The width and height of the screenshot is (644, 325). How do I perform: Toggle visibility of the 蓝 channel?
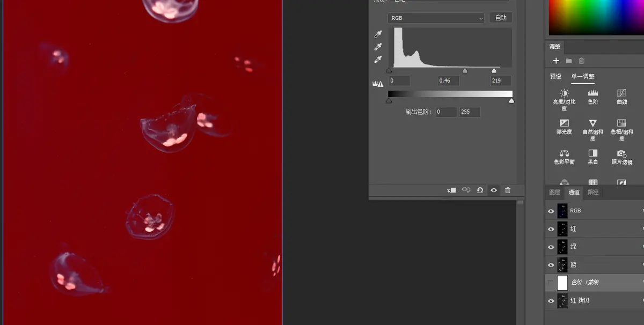point(551,265)
